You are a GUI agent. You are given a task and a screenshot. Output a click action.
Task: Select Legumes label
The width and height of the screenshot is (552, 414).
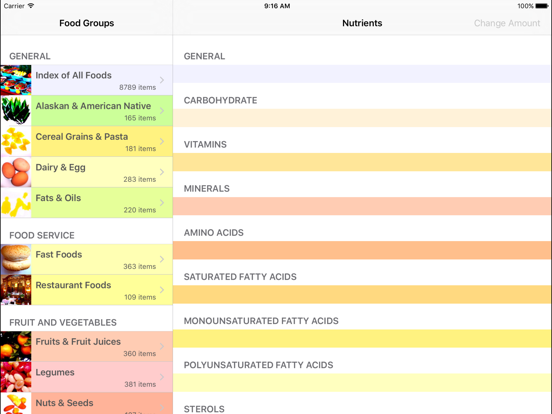coord(55,372)
